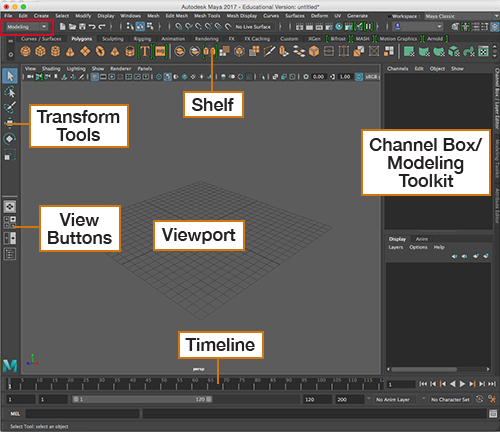Click the Undo arrow icon

(92, 27)
